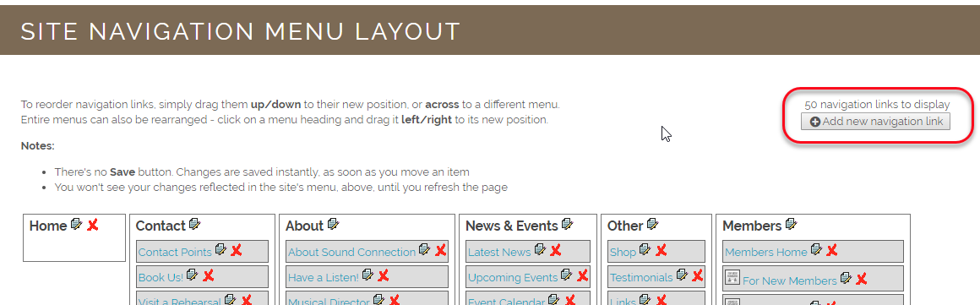
Task: Open the edit icon beside the Contact heading
Action: (194, 224)
